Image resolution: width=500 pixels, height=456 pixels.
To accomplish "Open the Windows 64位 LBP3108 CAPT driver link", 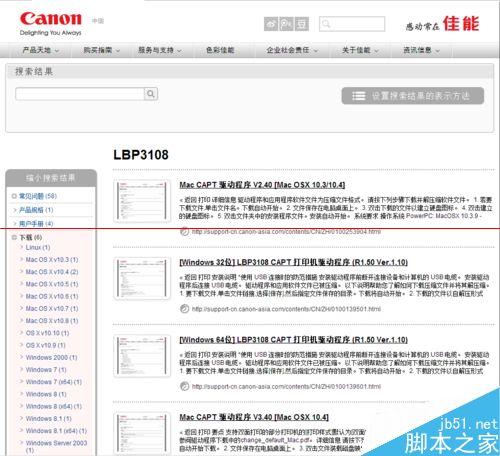I will pyautogui.click(x=293, y=340).
